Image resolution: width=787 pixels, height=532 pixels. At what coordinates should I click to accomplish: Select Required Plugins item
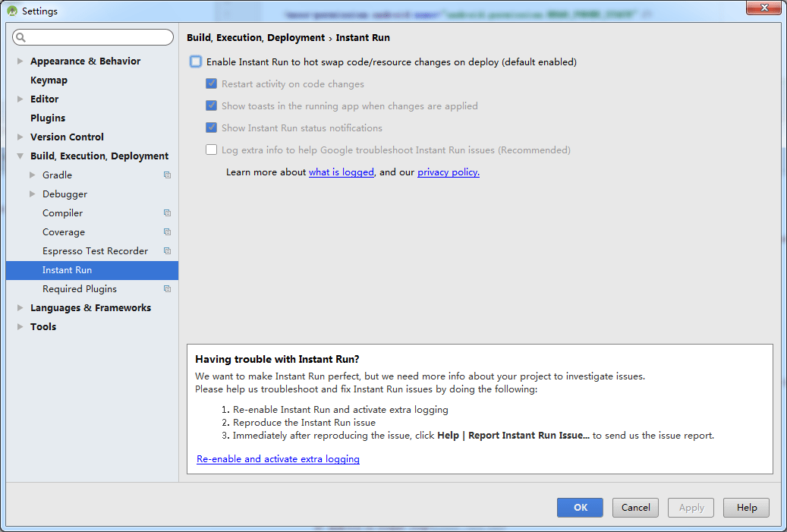[x=79, y=289]
